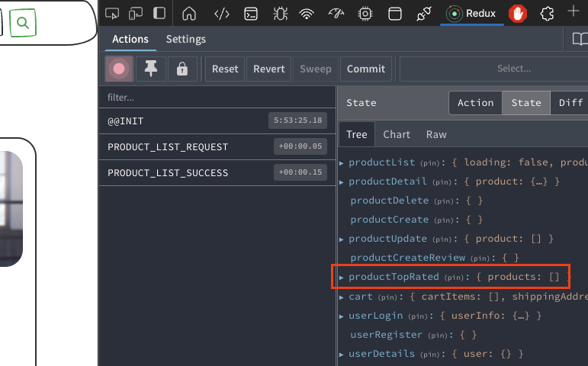Open the Select... instance dropdown

coord(493,69)
